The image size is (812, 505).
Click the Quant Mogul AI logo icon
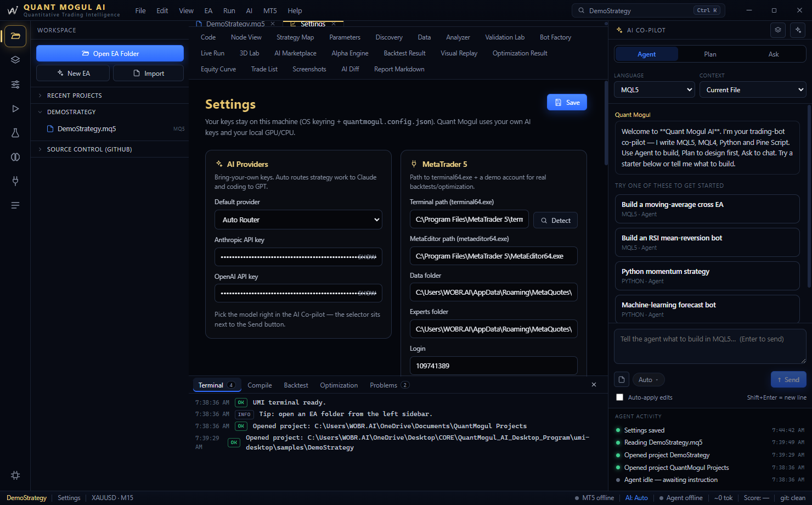[13, 10]
